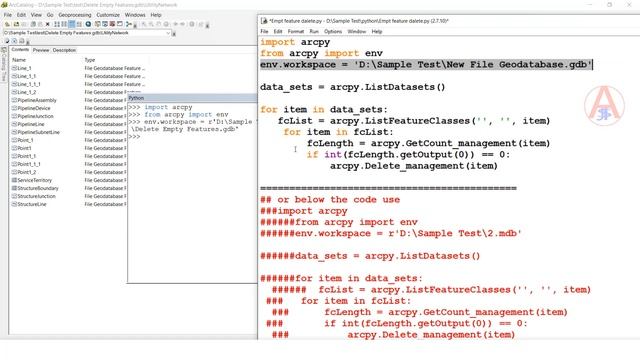
Task: Click the third metadata toolbar icon
Action: point(22,41)
